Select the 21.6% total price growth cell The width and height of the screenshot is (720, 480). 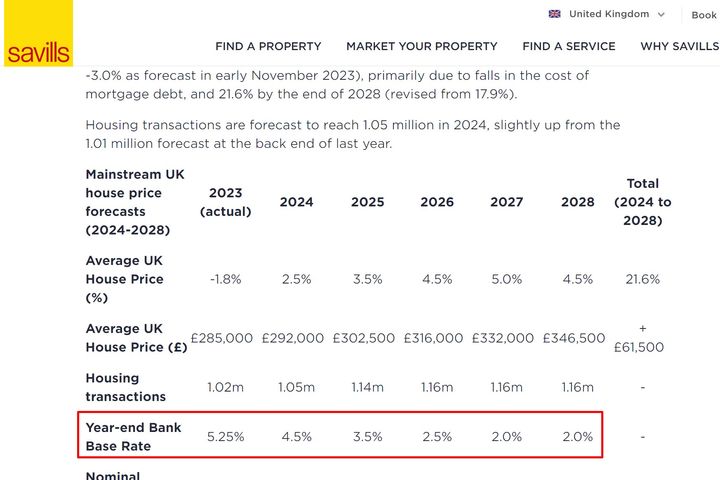pyautogui.click(x=642, y=279)
